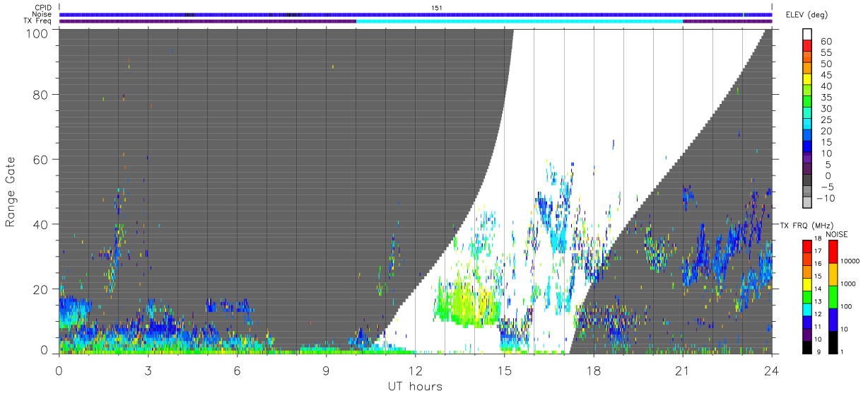Click the ELEV colorbar label 35
The height and width of the screenshot is (401, 868).
(826, 98)
